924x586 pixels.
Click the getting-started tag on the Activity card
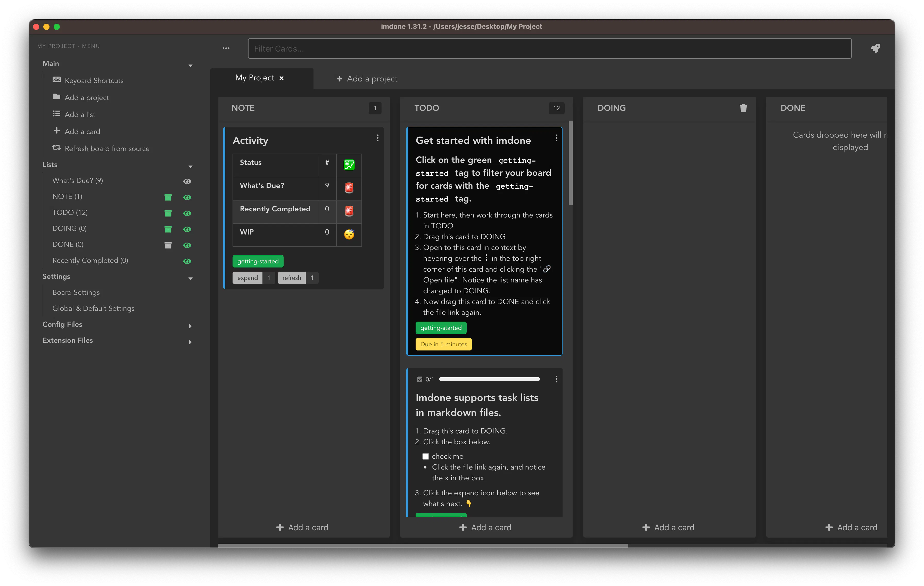coord(258,261)
